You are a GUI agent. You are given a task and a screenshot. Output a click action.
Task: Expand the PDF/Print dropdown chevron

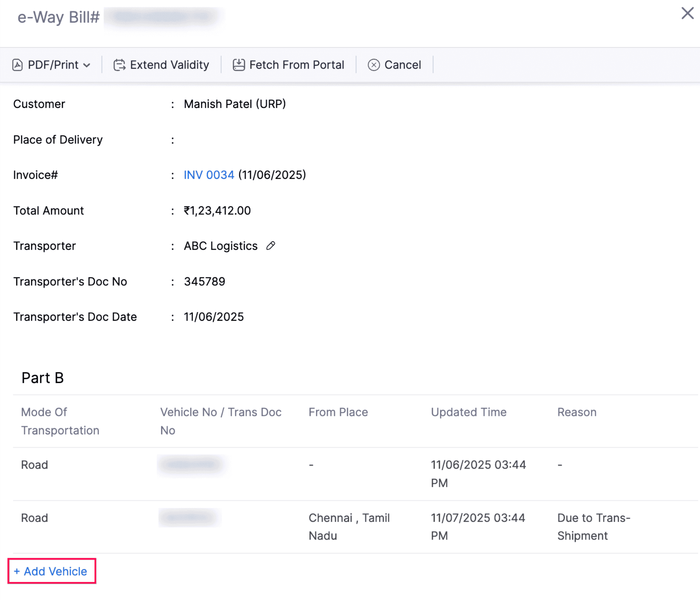tap(87, 65)
